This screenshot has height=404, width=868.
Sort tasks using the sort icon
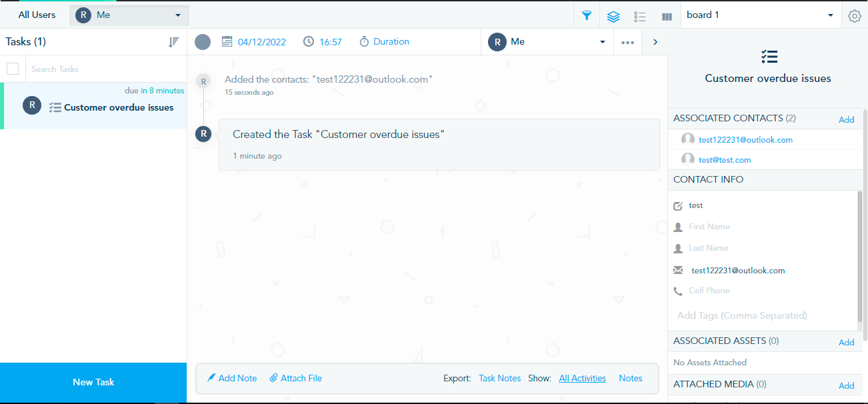(174, 42)
